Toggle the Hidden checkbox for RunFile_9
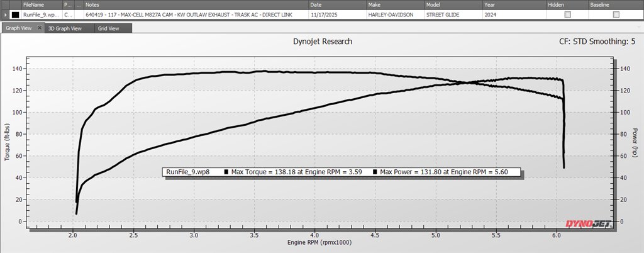The height and width of the screenshot is (253, 644). click(x=568, y=14)
